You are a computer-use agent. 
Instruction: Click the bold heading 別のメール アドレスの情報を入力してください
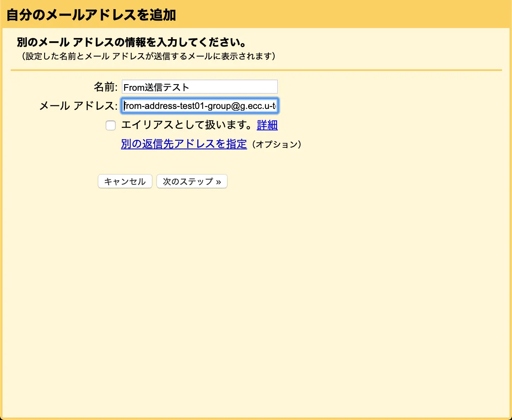132,42
